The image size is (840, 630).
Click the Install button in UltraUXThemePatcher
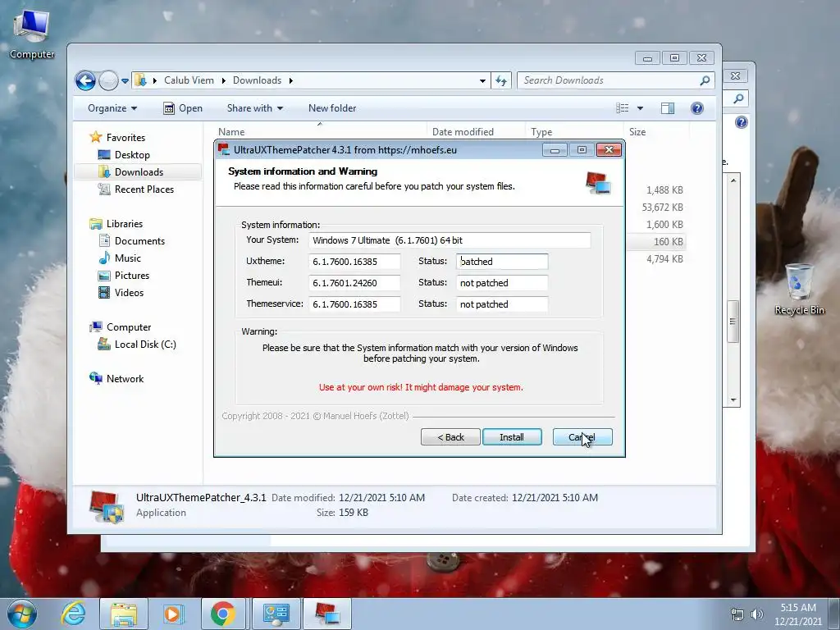pyautogui.click(x=512, y=437)
